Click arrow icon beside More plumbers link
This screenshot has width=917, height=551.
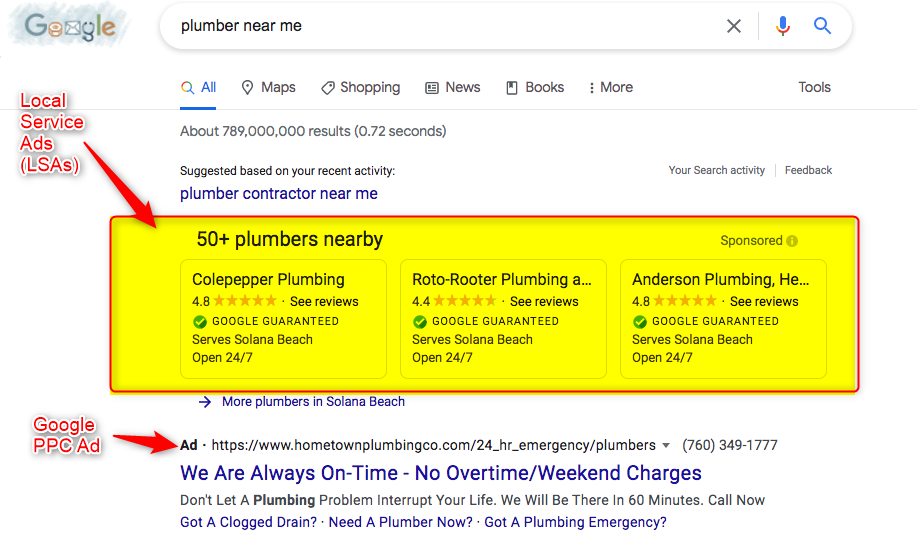205,402
